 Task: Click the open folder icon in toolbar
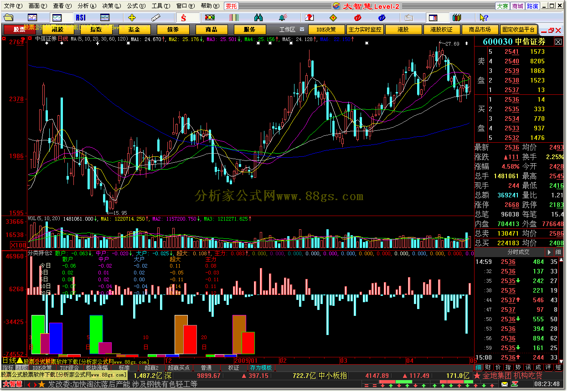[x=9, y=18]
